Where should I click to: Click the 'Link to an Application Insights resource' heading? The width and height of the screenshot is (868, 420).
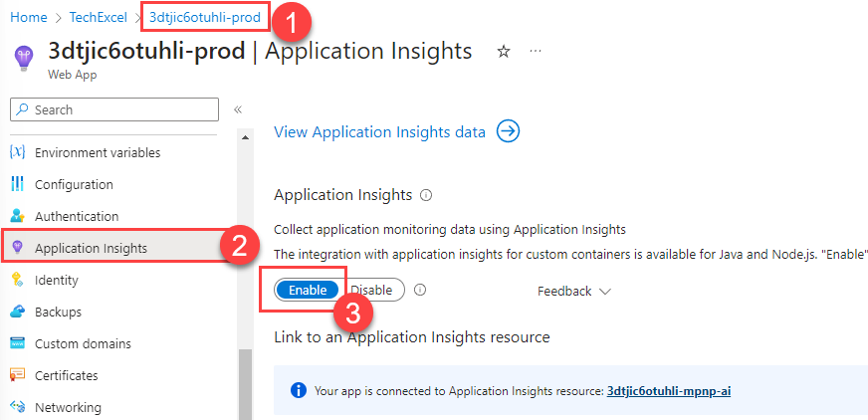[412, 337]
